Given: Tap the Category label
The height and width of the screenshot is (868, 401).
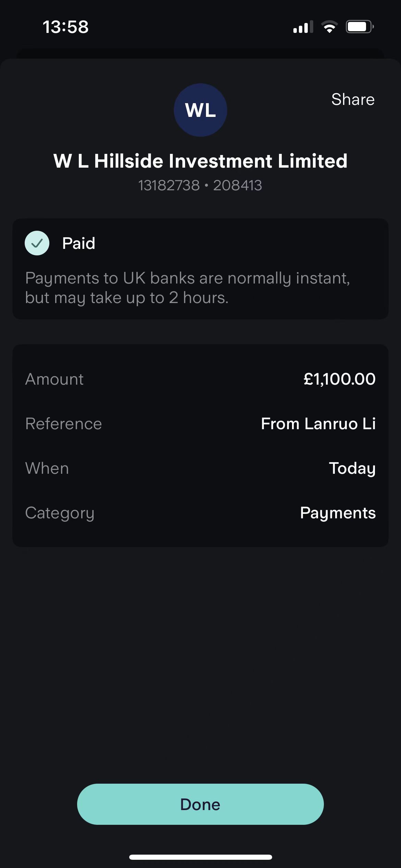Looking at the screenshot, I should 60,513.
